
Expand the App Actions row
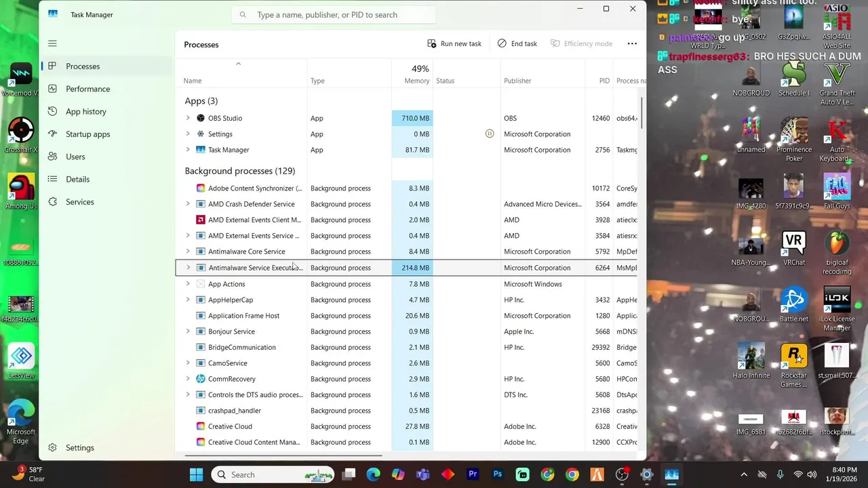coord(188,284)
